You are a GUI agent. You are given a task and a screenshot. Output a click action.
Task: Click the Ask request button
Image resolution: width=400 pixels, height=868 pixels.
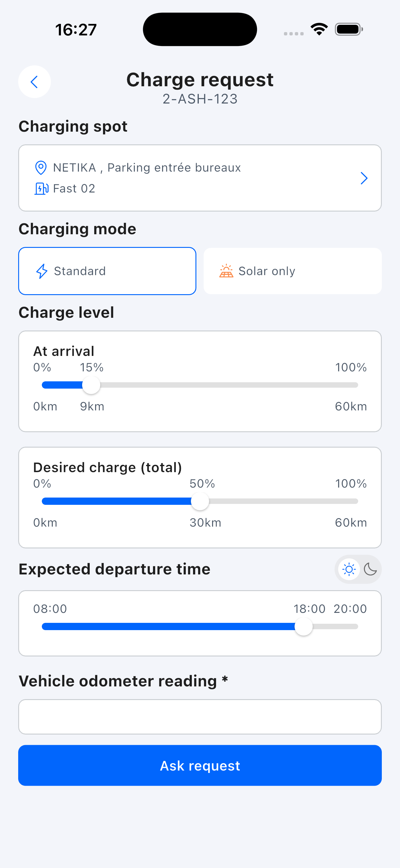200,766
